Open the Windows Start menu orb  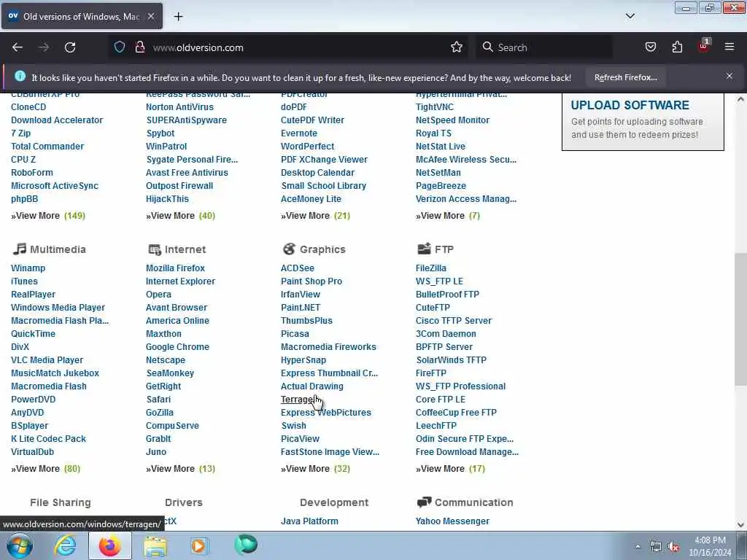pos(20,545)
